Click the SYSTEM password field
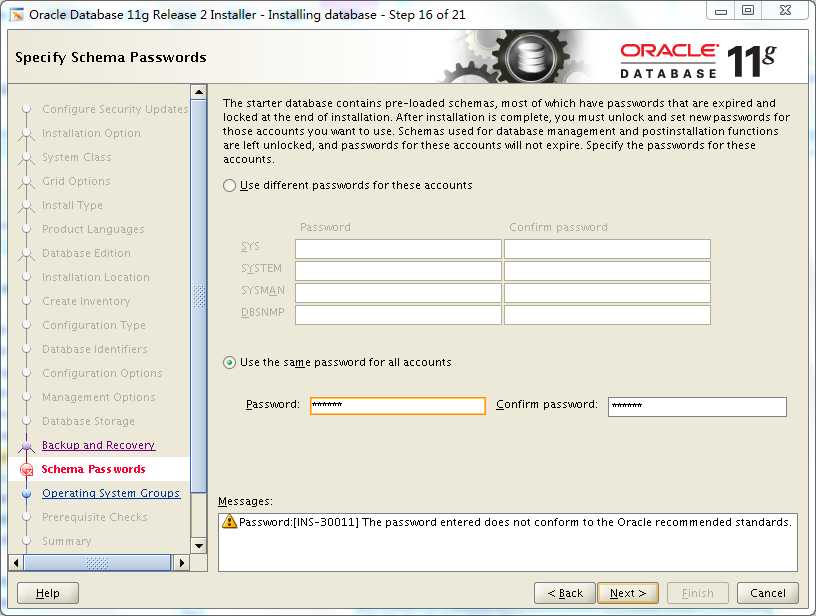 tap(398, 271)
